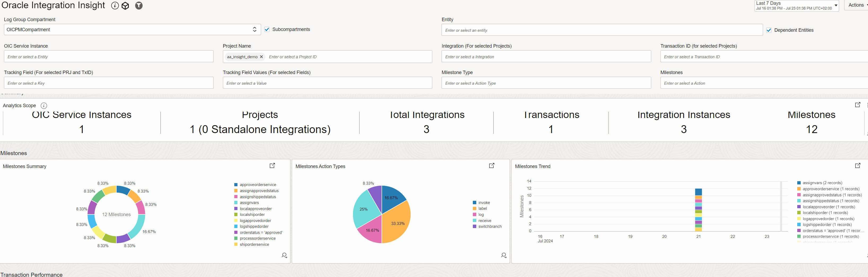Click the cube icon next to title
Image resolution: width=868 pixels, height=277 pixels.
(x=125, y=6)
